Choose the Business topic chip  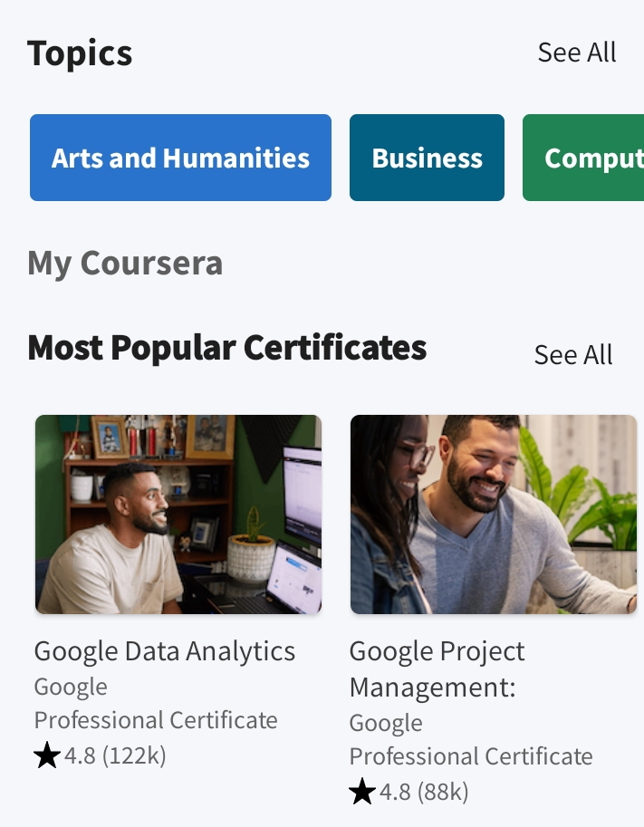[427, 158]
